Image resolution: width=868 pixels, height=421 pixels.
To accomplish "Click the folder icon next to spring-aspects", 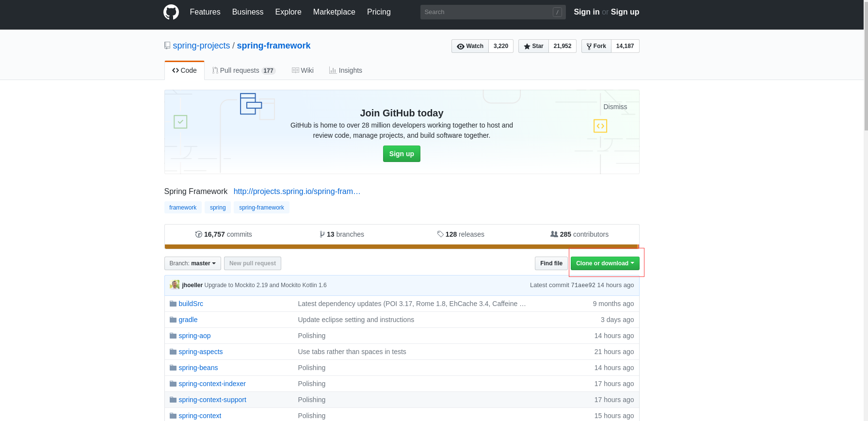I will (x=173, y=352).
